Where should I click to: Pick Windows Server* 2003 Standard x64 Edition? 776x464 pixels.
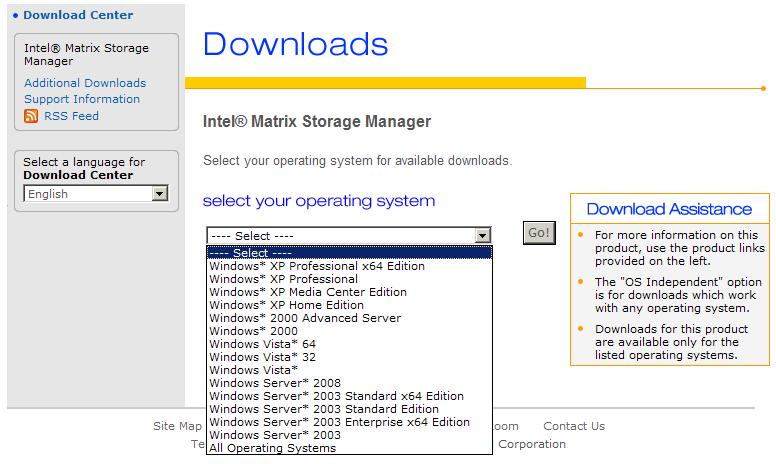(349, 396)
